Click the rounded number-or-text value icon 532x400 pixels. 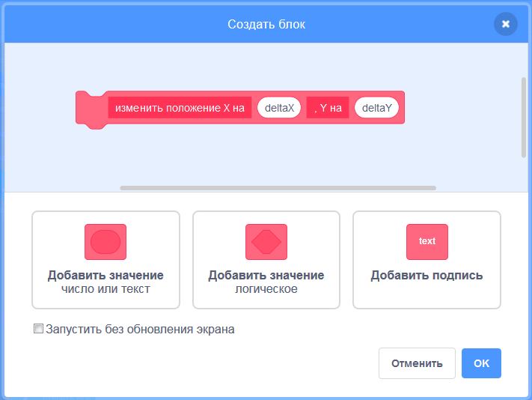tap(106, 242)
